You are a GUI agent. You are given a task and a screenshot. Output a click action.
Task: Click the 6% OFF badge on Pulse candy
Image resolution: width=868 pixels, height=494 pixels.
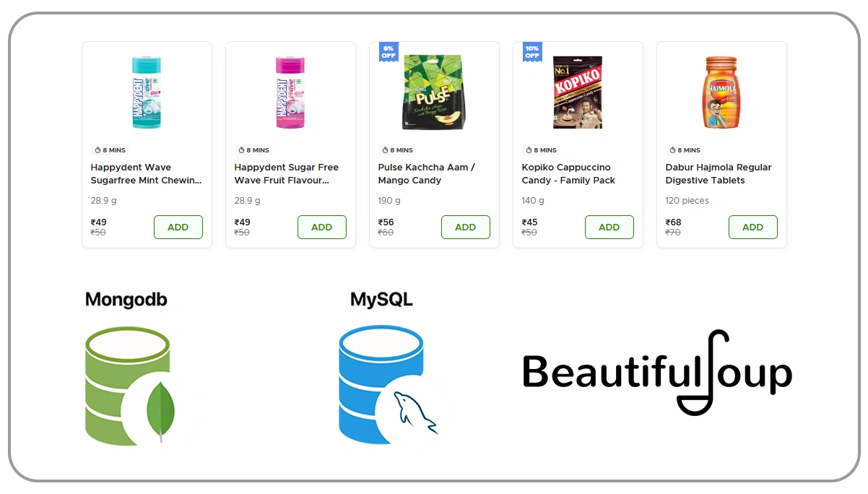(387, 52)
